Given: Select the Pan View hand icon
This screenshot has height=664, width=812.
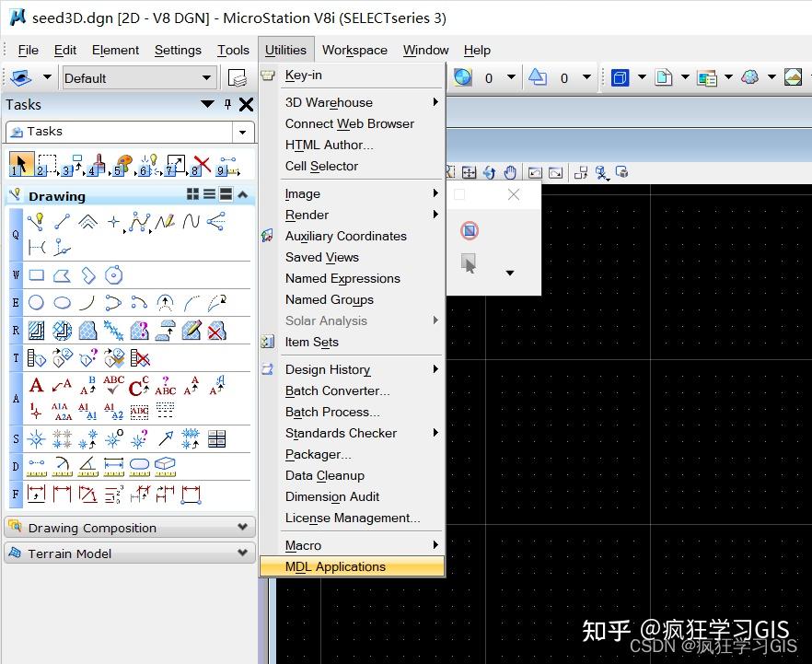Looking at the screenshot, I should [x=511, y=172].
